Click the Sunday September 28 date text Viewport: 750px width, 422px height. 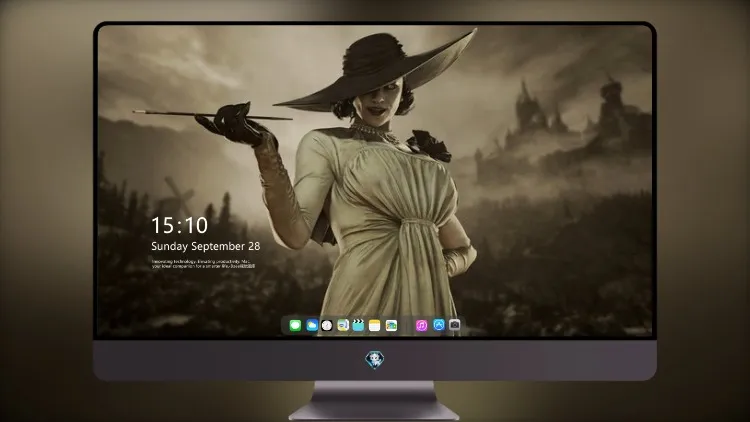point(206,246)
